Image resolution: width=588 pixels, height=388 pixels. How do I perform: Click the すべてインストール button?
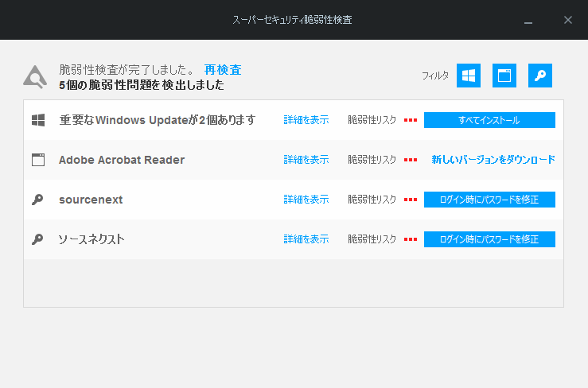pyautogui.click(x=489, y=120)
